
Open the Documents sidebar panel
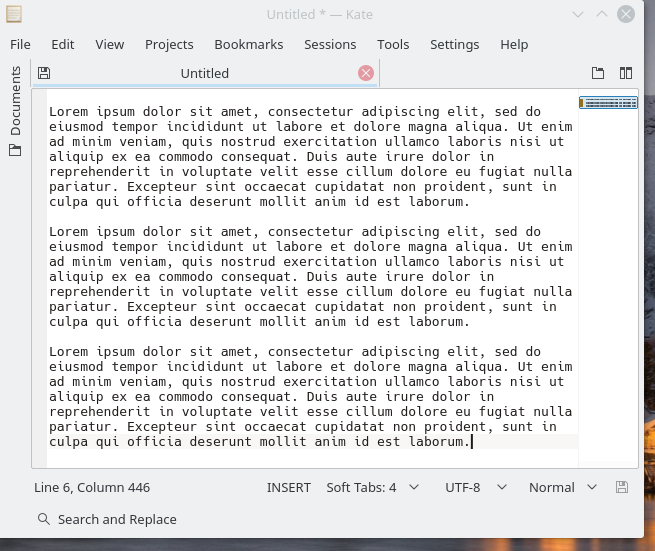(15, 101)
